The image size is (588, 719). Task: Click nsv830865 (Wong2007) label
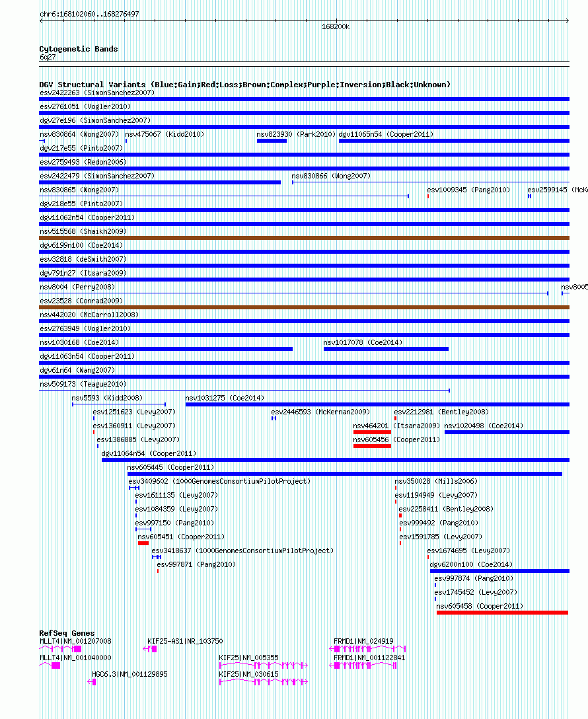click(x=79, y=190)
